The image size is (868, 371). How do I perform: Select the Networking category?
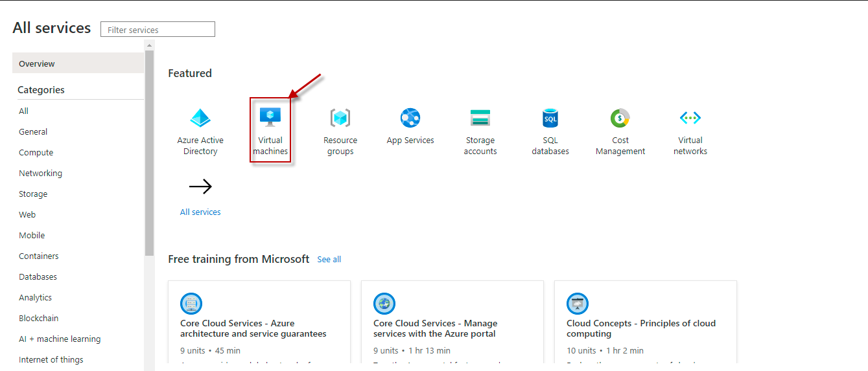click(41, 173)
